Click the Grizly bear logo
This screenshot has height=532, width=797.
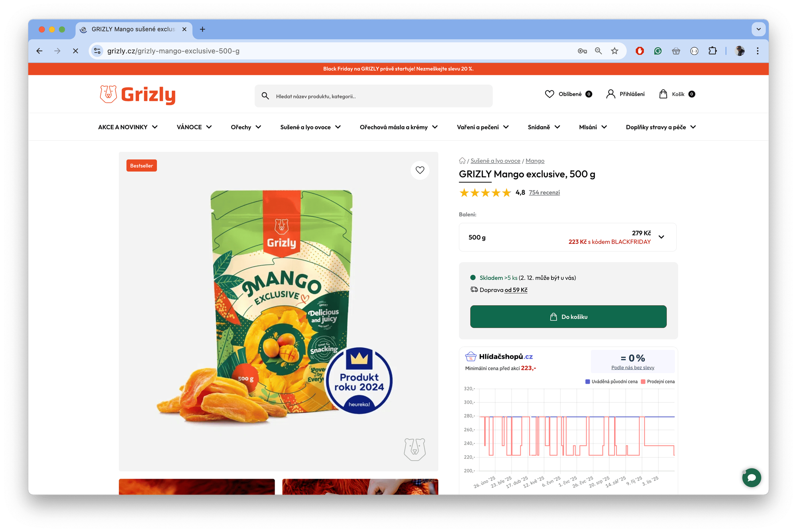tap(137, 94)
